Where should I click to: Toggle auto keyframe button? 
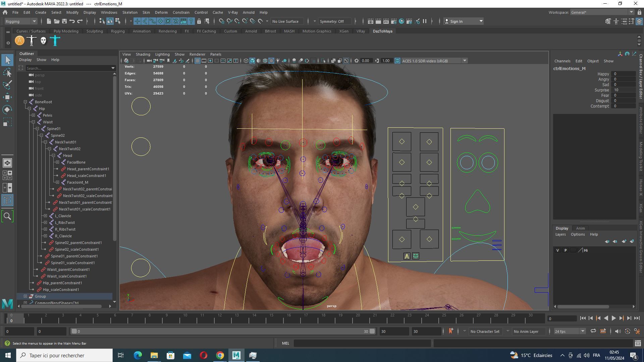(627, 331)
